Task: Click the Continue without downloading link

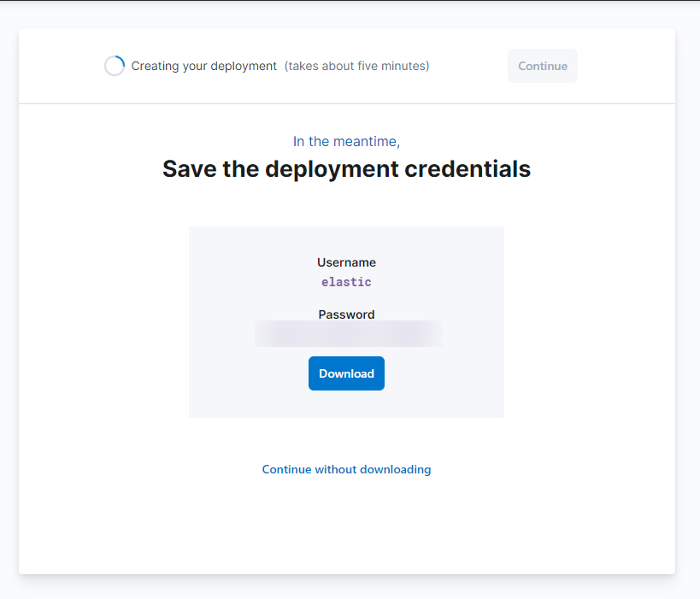Action: pos(346,469)
